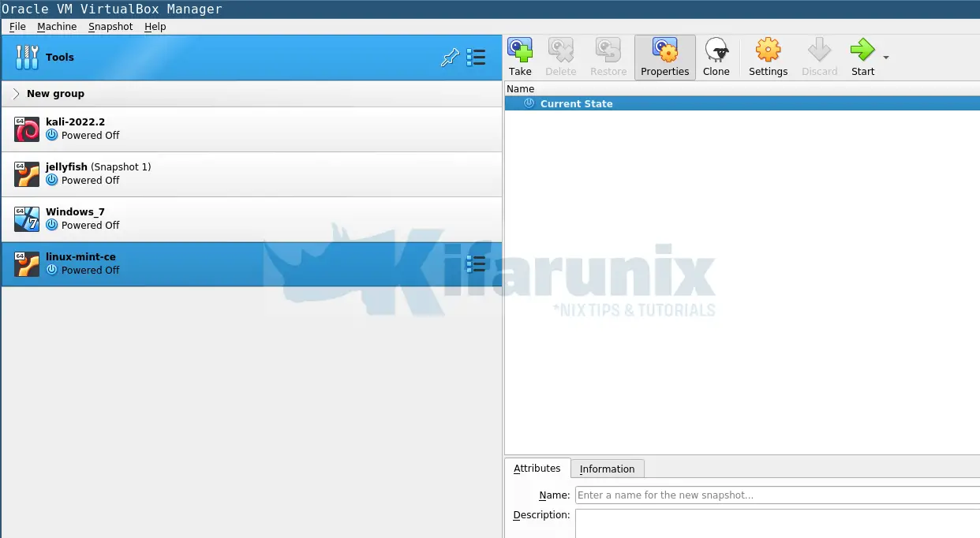Open the Machine menu
This screenshot has width=980, height=538.
57,26
